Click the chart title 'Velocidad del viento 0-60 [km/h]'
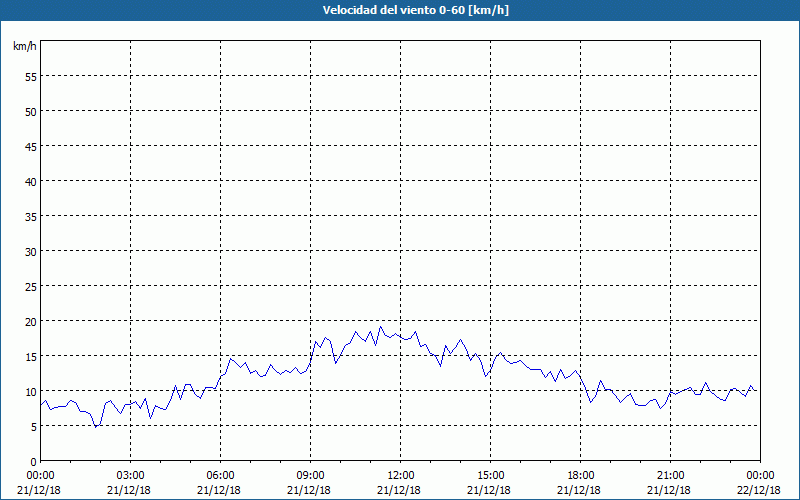The image size is (800, 500). (x=416, y=10)
